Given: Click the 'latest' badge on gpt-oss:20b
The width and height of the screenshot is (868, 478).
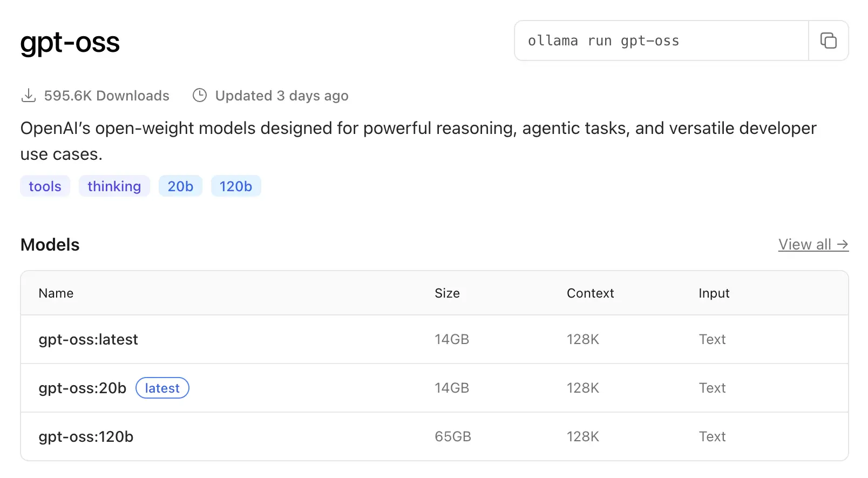Looking at the screenshot, I should pos(162,388).
